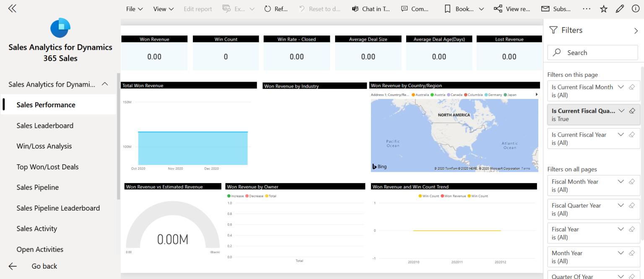Image resolution: width=644 pixels, height=279 pixels.
Task: Click the Filters search box
Action: tap(592, 52)
